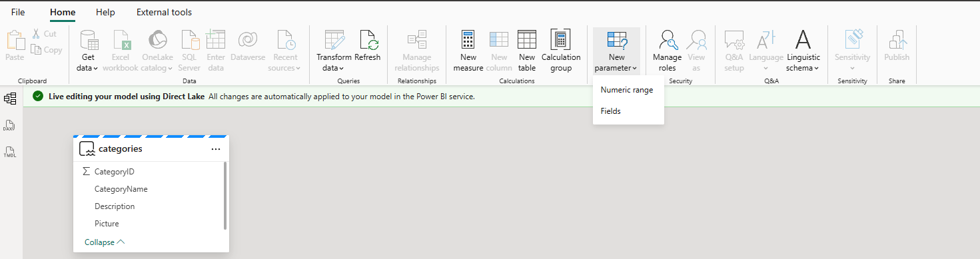Open DAX query view in sidebar
This screenshot has height=259, width=980.
click(10, 125)
